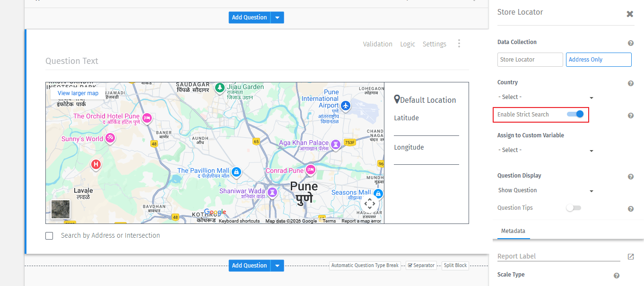644x286 pixels.
Task: Click the Split Block button
Action: pos(455,266)
